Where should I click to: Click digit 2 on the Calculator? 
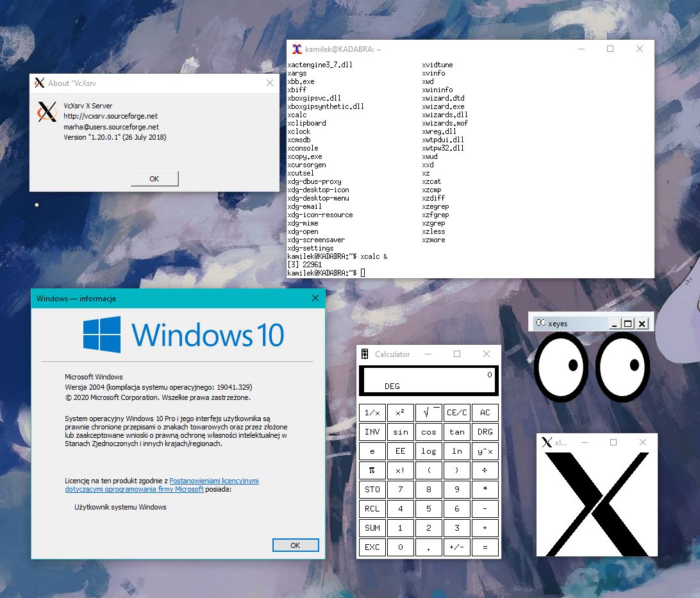click(429, 528)
